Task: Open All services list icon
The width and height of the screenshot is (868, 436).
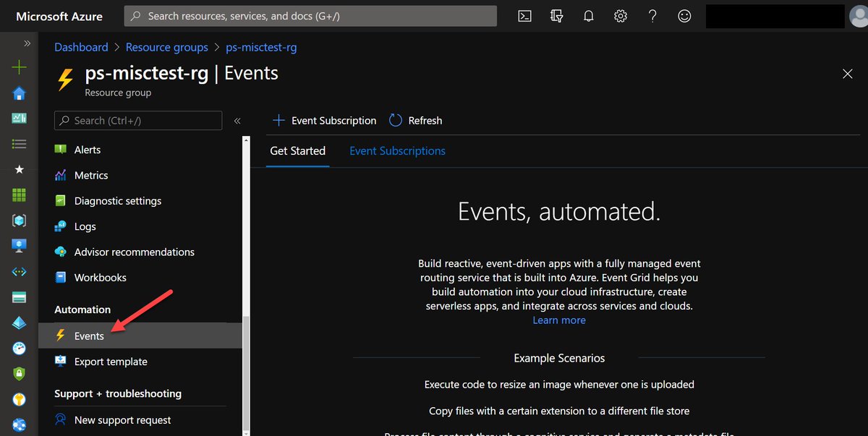Action: tap(20, 144)
